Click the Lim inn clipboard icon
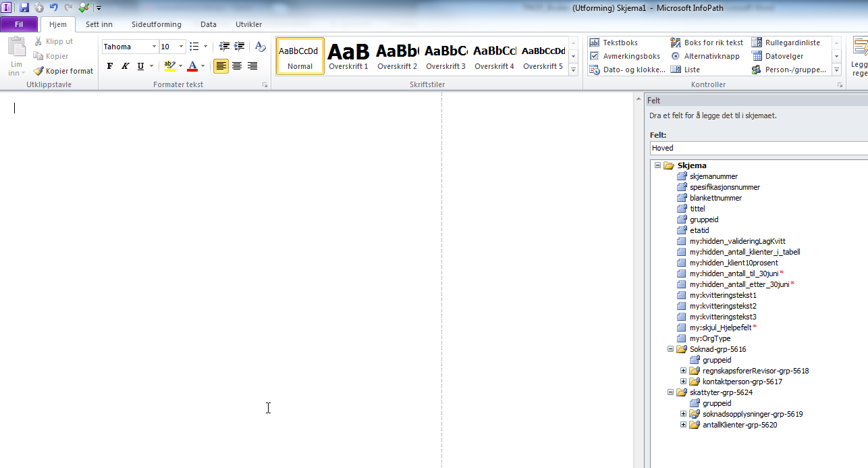The height and width of the screenshot is (468, 868). coord(16,47)
